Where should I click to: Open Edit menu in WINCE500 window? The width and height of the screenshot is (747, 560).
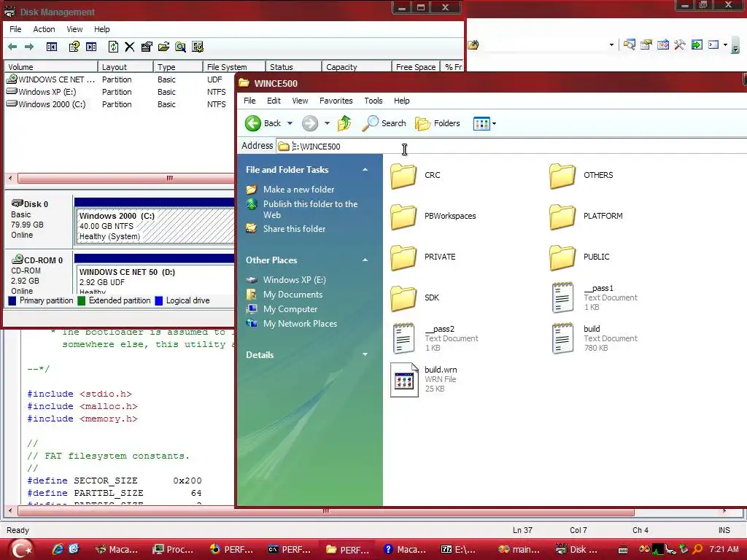point(274,101)
